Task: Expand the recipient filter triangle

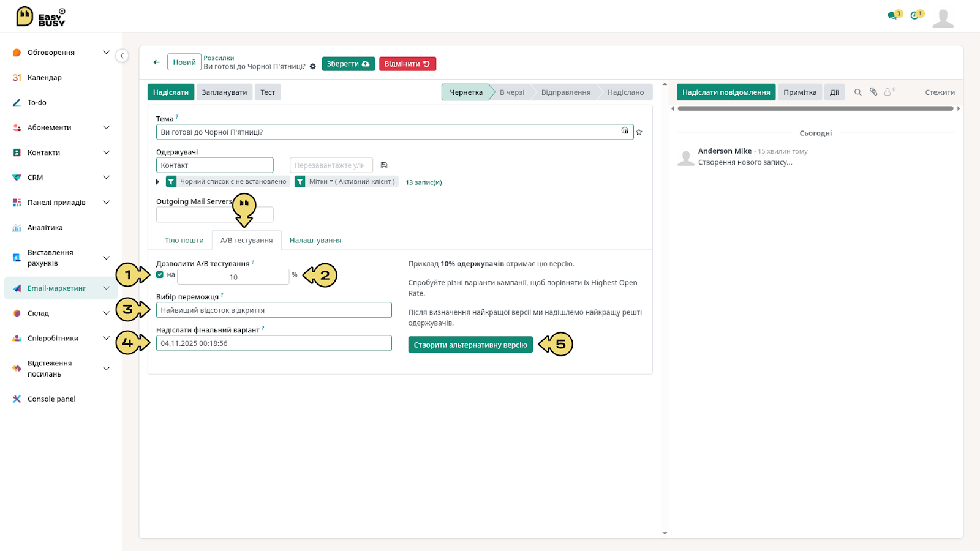Action: pyautogui.click(x=158, y=182)
